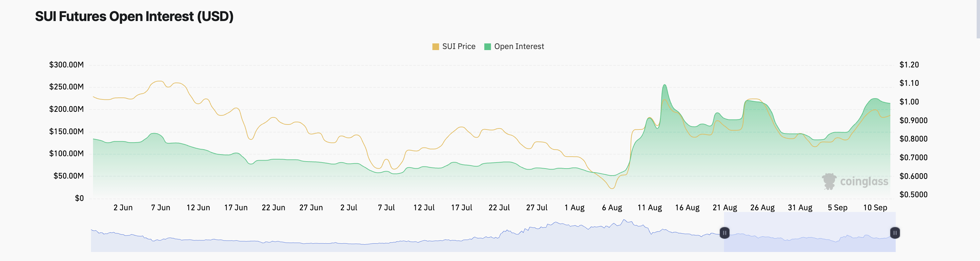Click the coinglass mascot watermark icon
Image resolution: width=980 pixels, height=261 pixels.
pyautogui.click(x=829, y=181)
